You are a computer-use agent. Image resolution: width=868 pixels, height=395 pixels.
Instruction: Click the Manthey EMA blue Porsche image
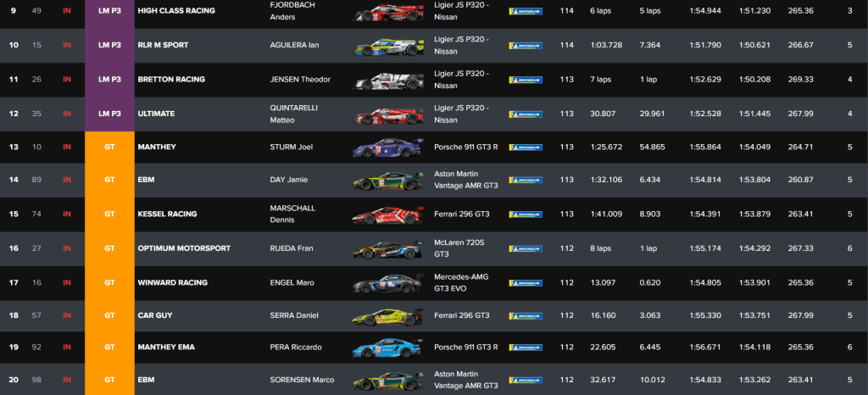pos(388,348)
